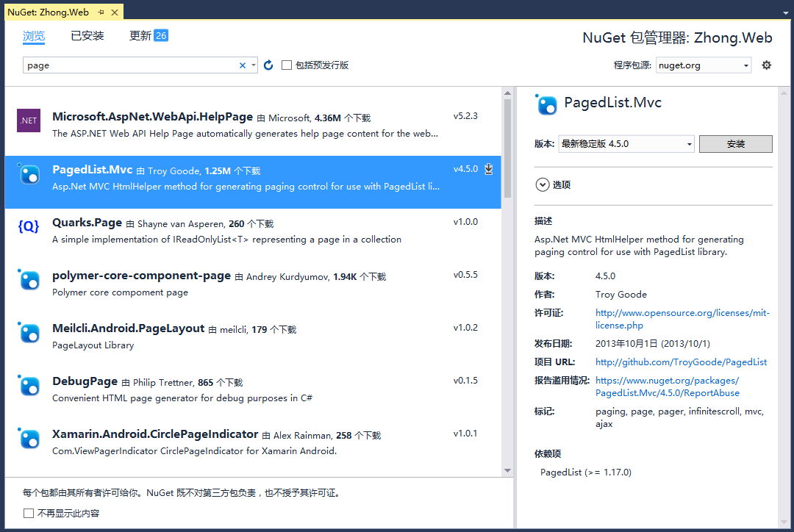The height and width of the screenshot is (532, 794).
Task: Switch to the Browse tab
Action: click(34, 36)
